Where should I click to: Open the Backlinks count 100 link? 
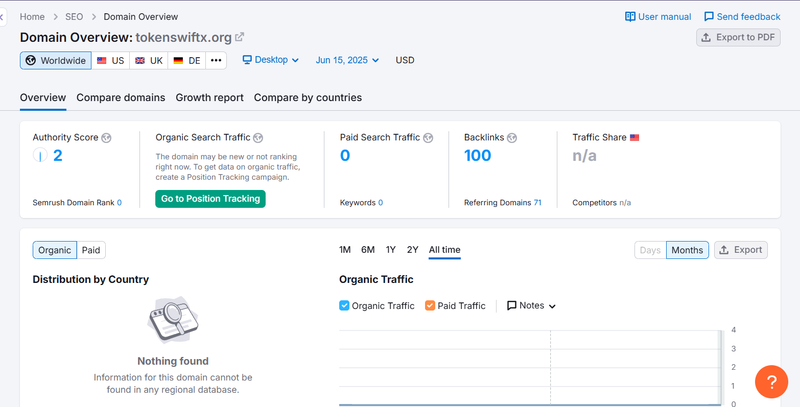click(478, 155)
